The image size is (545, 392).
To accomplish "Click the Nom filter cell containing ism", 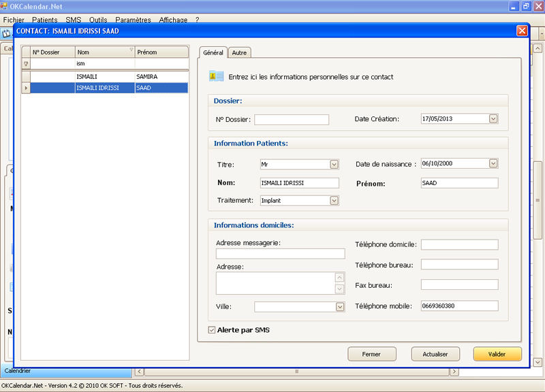I will (105, 63).
